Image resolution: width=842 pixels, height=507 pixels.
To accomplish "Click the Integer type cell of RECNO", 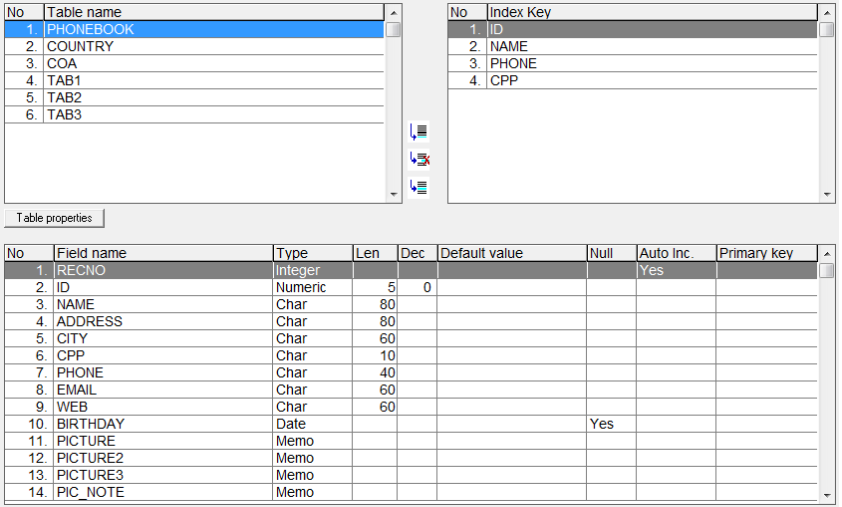I will pyautogui.click(x=313, y=270).
